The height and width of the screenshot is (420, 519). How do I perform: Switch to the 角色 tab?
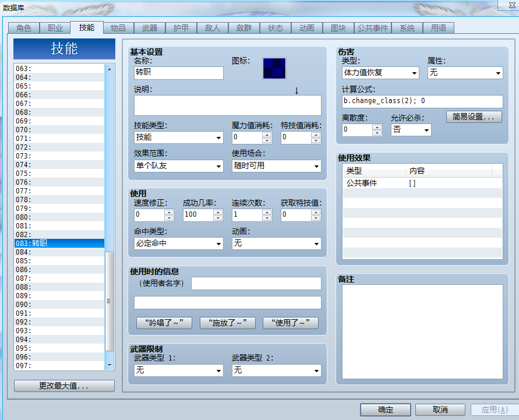click(x=23, y=28)
